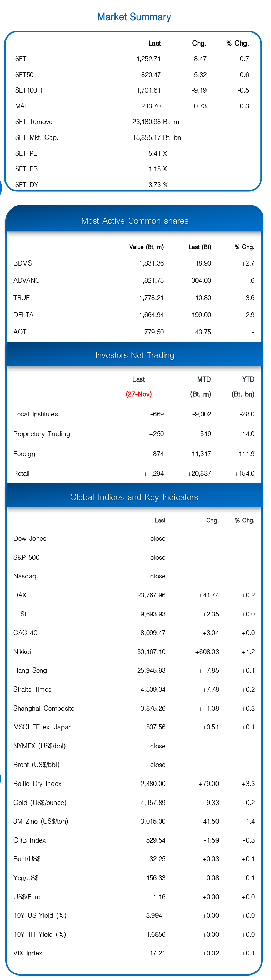The width and height of the screenshot is (271, 980).
Task: Select the Value (Bt, m) column header
Action: coord(146,247)
